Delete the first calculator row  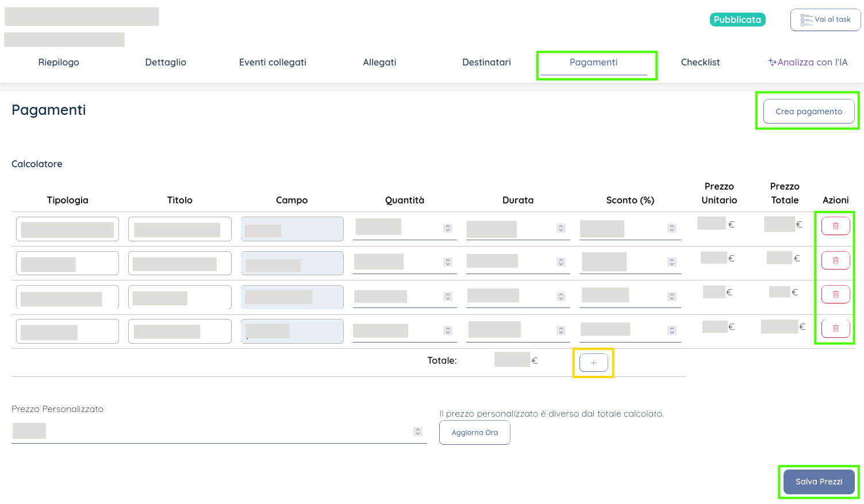point(835,226)
